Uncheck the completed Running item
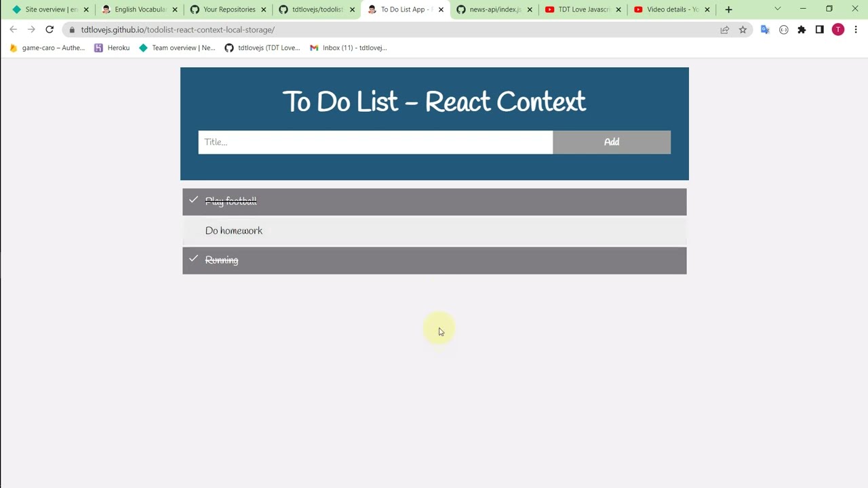Image resolution: width=868 pixels, height=488 pixels. (x=434, y=260)
